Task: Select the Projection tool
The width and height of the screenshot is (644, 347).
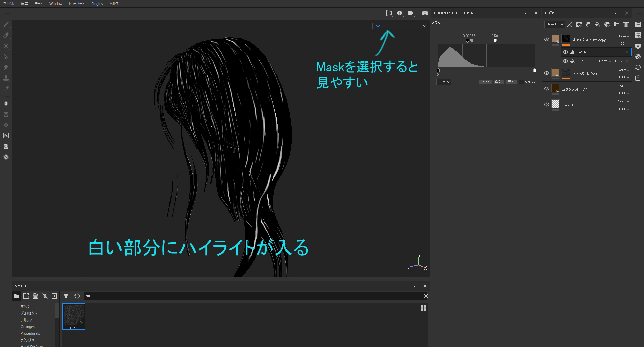Action: pos(6,46)
